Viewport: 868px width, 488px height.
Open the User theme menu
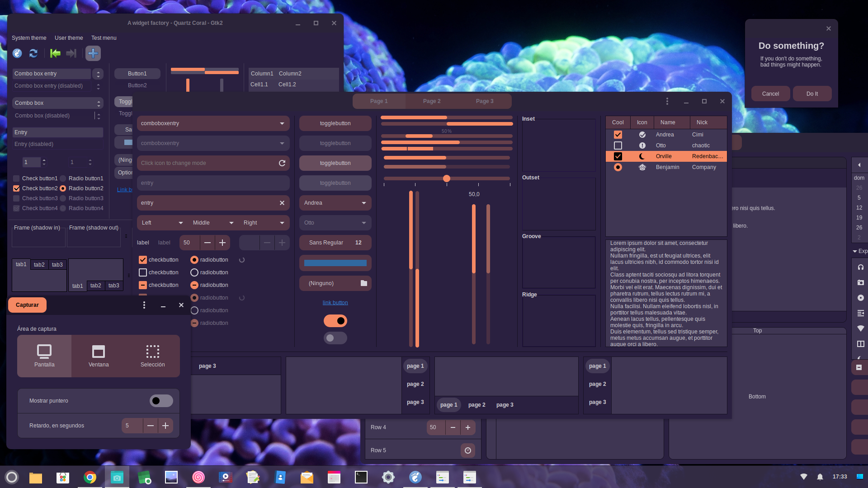click(x=69, y=38)
